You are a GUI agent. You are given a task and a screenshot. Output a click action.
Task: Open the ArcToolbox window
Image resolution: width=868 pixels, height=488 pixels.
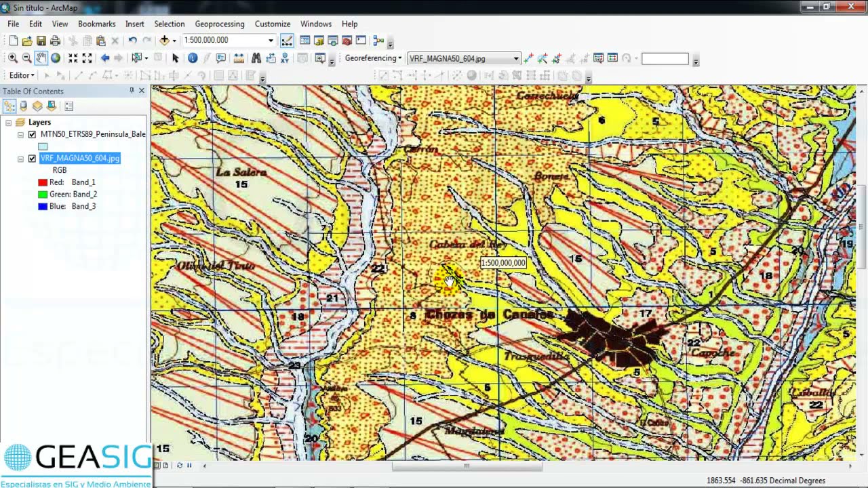click(x=346, y=40)
